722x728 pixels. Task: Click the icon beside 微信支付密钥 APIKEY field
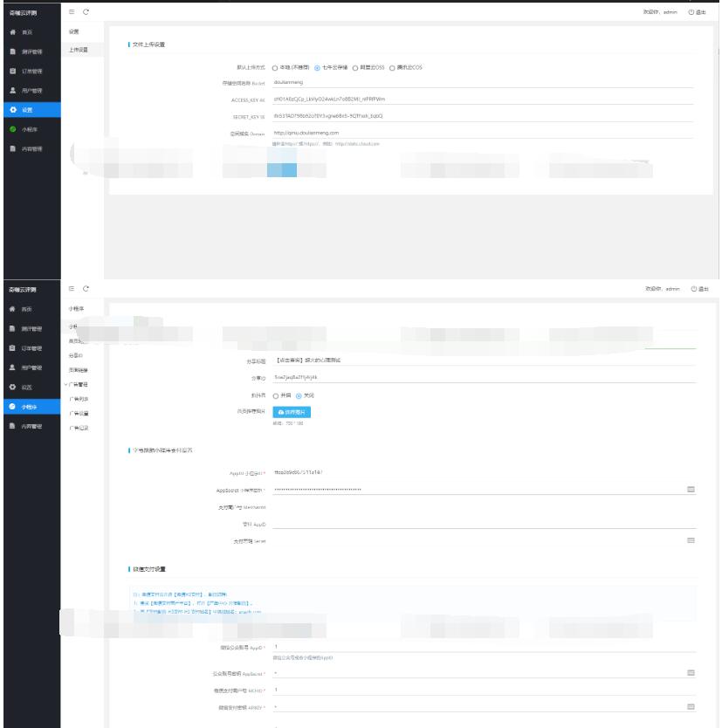(x=691, y=706)
